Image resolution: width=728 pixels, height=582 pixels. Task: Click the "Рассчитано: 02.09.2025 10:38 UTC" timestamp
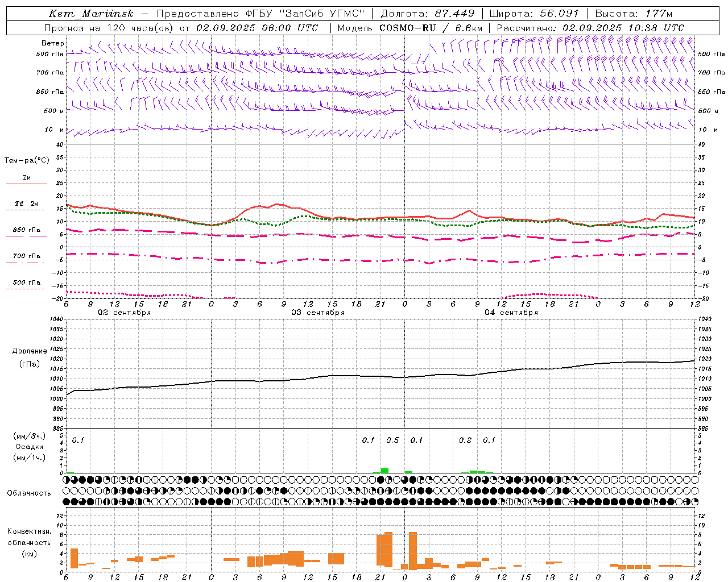590,28
